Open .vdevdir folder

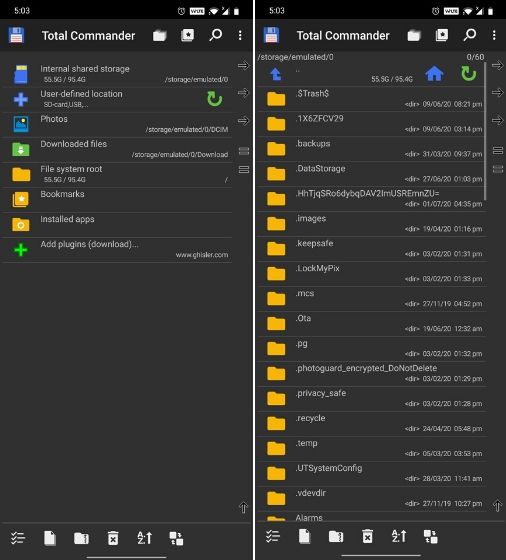coord(371,499)
